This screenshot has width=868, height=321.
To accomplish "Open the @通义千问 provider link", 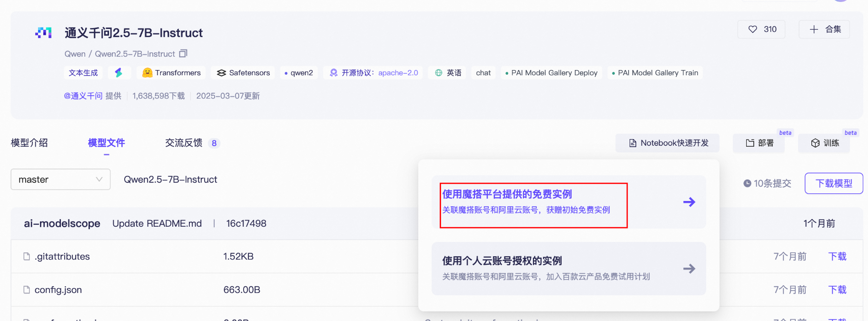I will [x=83, y=96].
